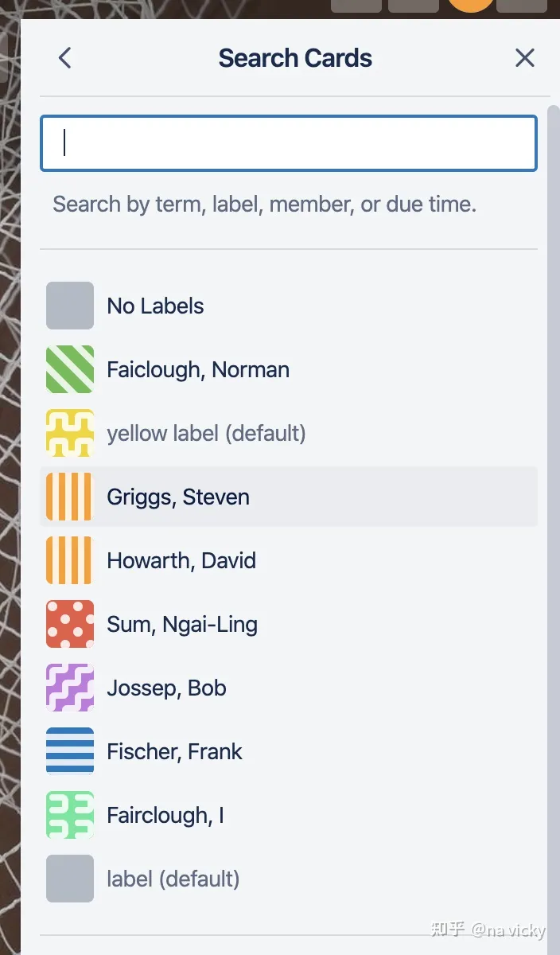Filter by Faiclough, Norman label
Image resolution: width=560 pixels, height=955 pixels.
pos(289,369)
